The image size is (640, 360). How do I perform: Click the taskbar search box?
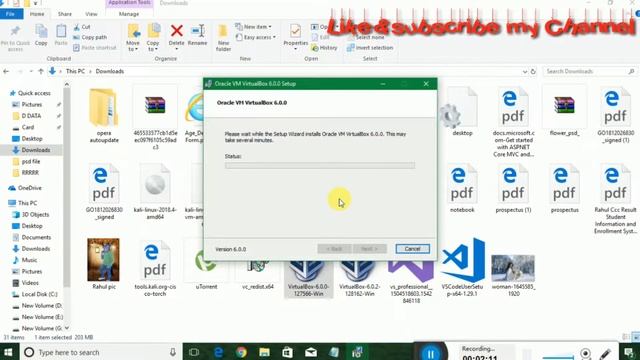point(100,352)
